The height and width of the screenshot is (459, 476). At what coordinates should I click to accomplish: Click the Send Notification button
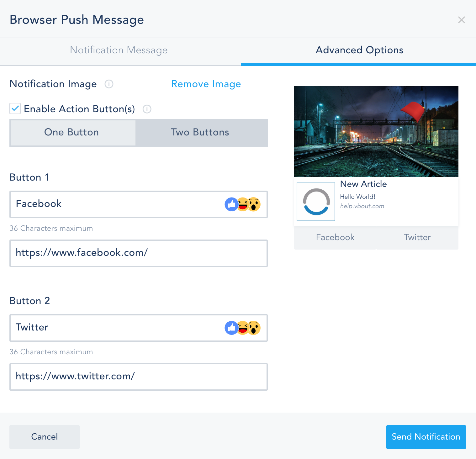[426, 437]
